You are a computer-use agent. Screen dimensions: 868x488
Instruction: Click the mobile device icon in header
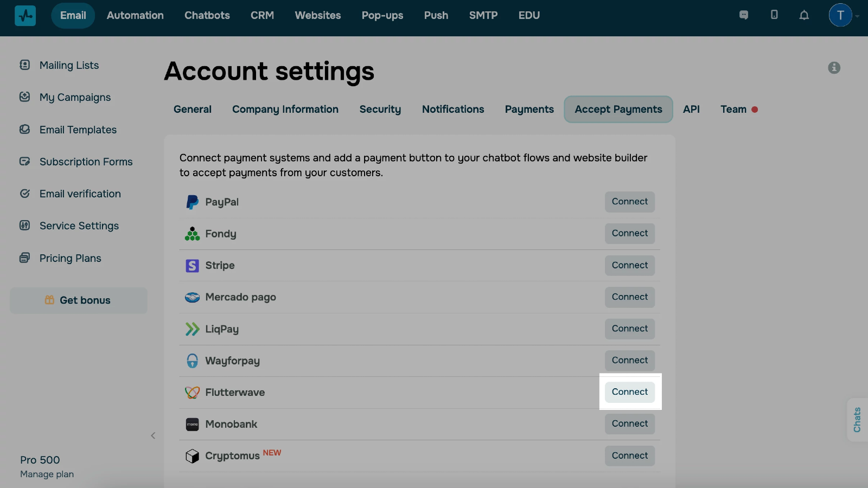(x=774, y=15)
